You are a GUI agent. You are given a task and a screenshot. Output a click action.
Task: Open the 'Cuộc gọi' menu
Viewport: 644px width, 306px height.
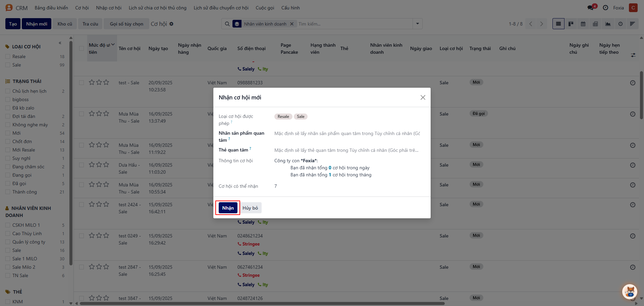point(265,8)
